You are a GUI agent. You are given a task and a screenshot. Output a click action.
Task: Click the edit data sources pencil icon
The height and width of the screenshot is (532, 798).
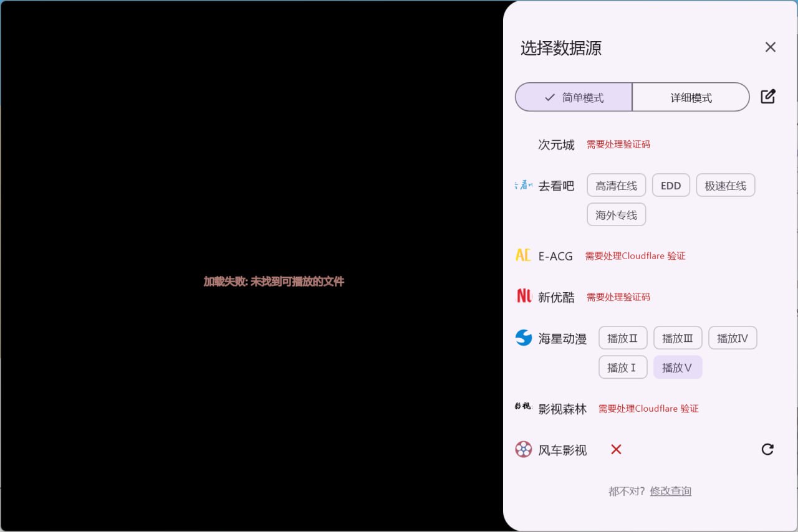click(768, 97)
